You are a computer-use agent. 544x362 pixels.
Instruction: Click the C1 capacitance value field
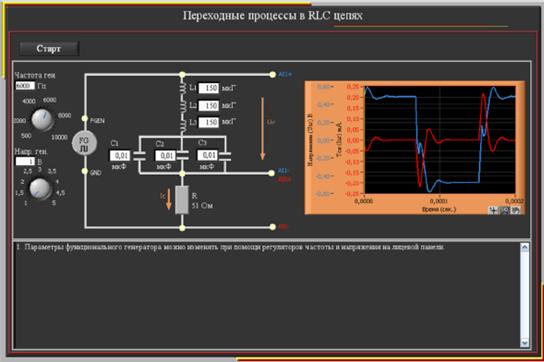pyautogui.click(x=120, y=155)
